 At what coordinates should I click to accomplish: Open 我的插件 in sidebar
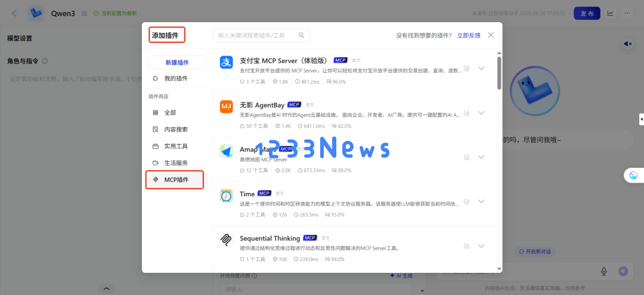[x=177, y=78]
